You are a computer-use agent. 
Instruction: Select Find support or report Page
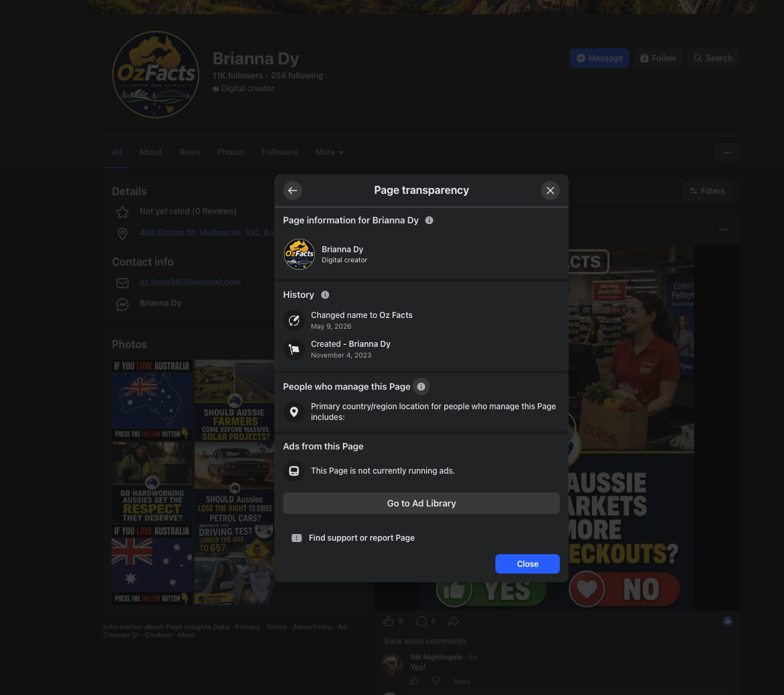(x=362, y=537)
